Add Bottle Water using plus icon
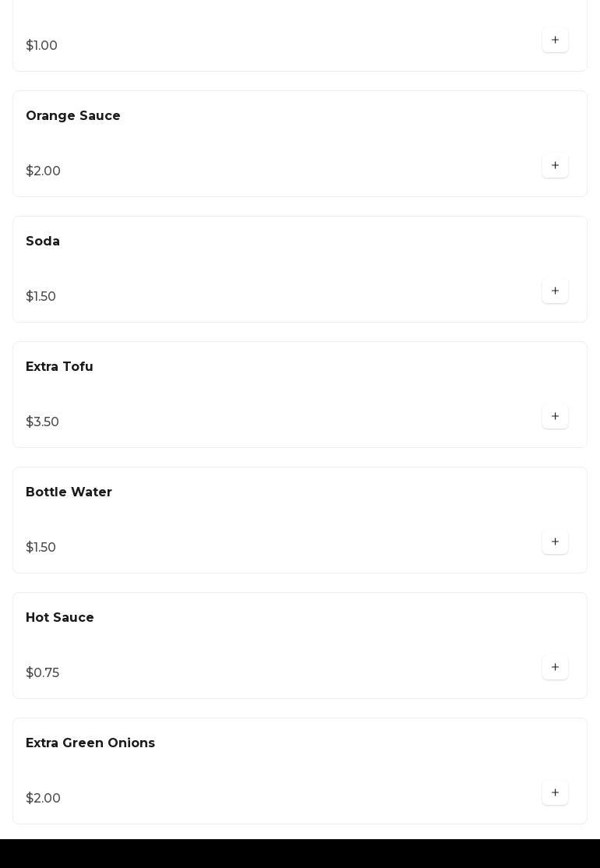600x868 pixels. coord(555,542)
